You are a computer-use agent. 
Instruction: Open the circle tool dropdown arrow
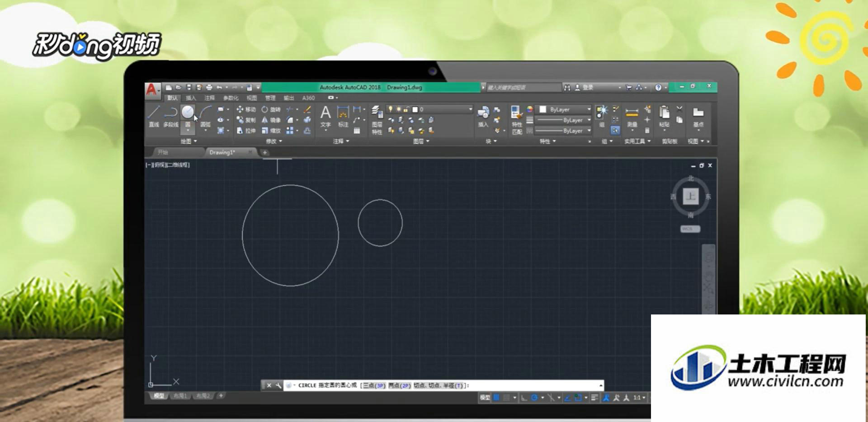click(188, 130)
